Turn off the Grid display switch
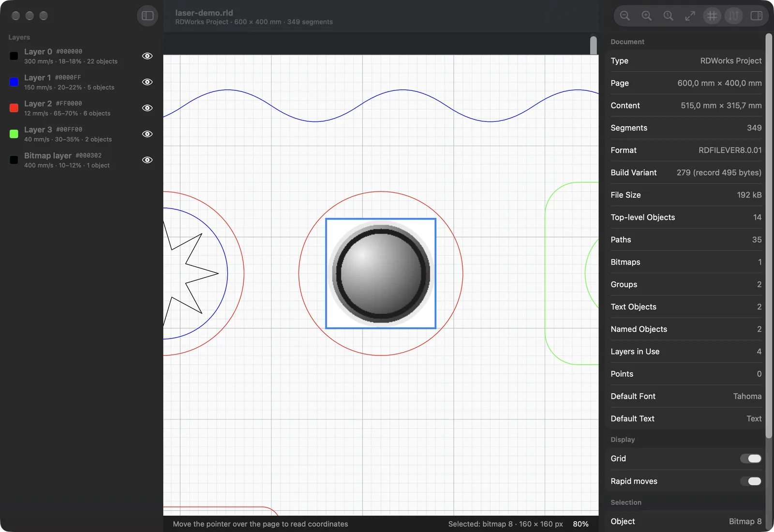774x532 pixels. coord(751,458)
